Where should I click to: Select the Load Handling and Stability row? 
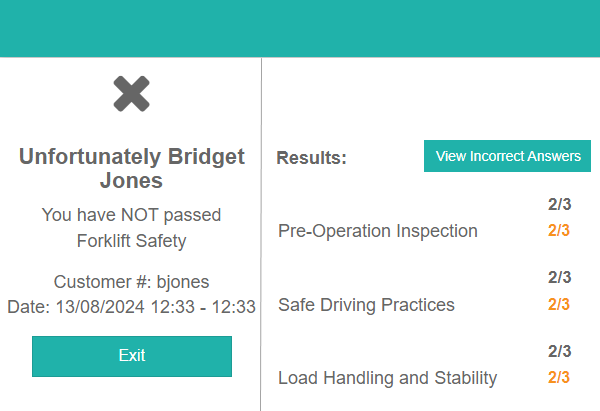(x=387, y=378)
